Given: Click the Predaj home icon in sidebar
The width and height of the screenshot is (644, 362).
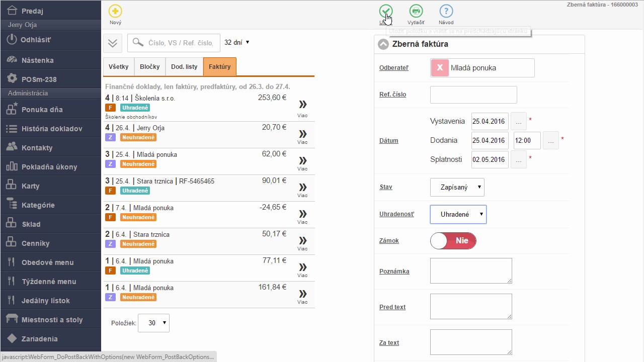Looking at the screenshot, I should (x=12, y=11).
